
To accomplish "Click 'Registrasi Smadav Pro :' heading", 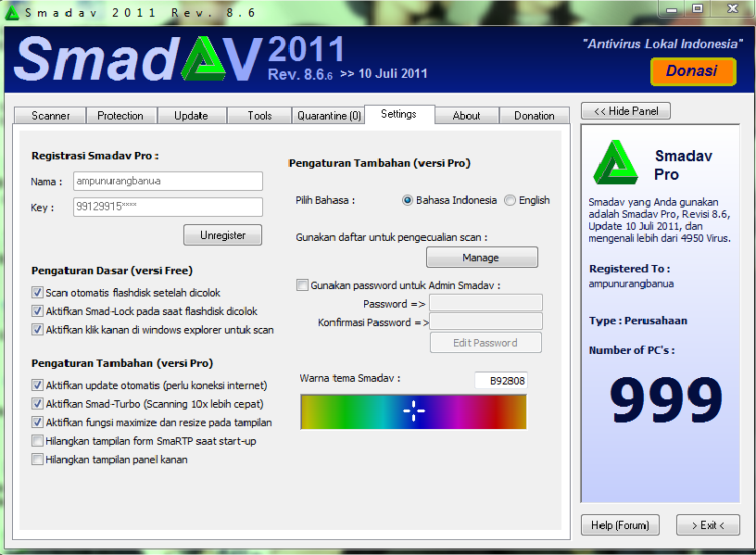I will 95,156.
